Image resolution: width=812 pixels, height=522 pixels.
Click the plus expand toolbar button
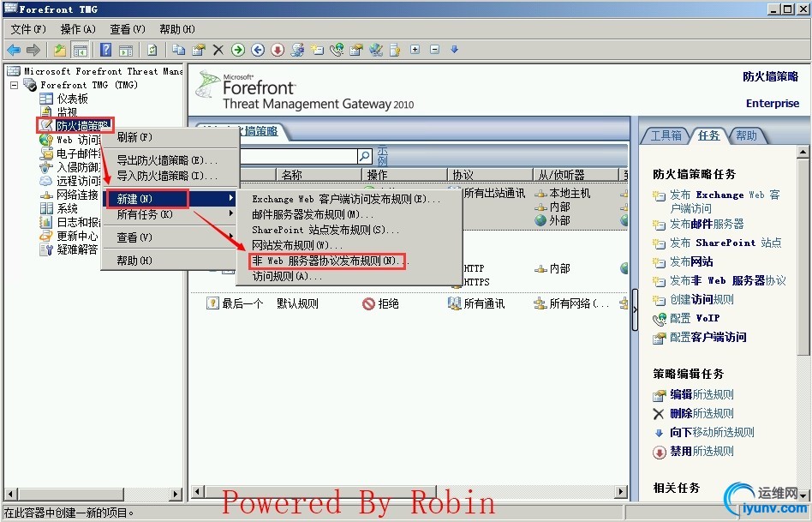[415, 49]
